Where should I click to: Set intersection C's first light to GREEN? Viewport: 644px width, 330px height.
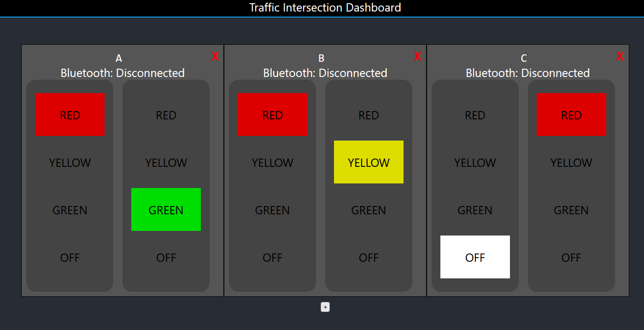[475, 210]
